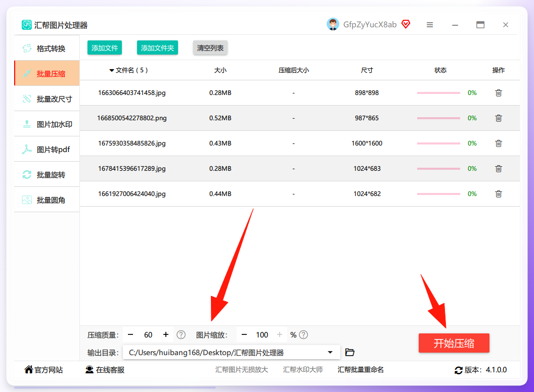
Task: Click the username GfpZyYucX8ab
Action: point(370,24)
